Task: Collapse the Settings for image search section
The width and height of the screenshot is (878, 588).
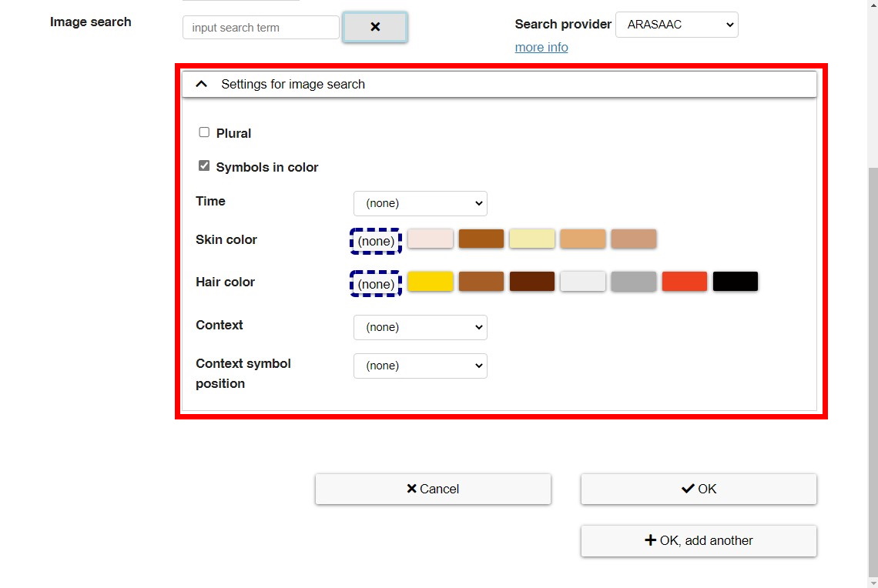Action: [201, 83]
